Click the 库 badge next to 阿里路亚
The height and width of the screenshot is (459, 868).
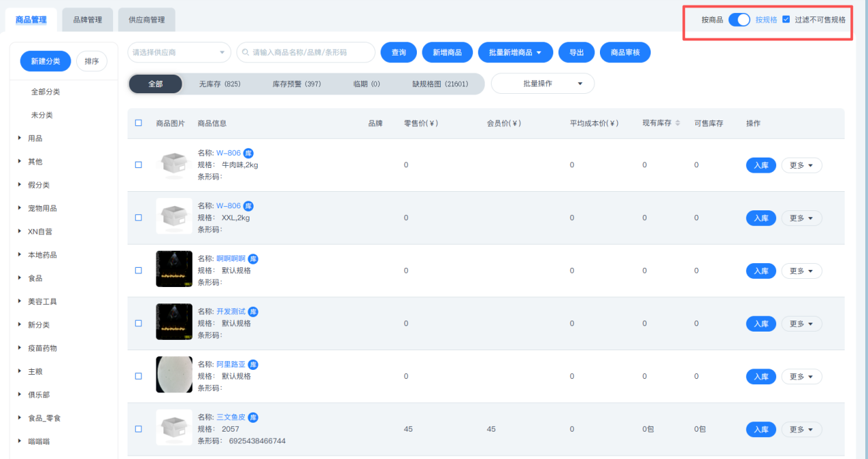coord(253,364)
